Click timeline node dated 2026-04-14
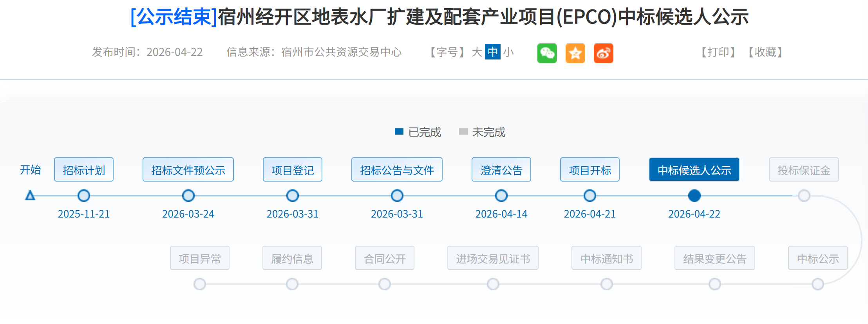Viewport: 868px width, 324px height. [x=501, y=196]
